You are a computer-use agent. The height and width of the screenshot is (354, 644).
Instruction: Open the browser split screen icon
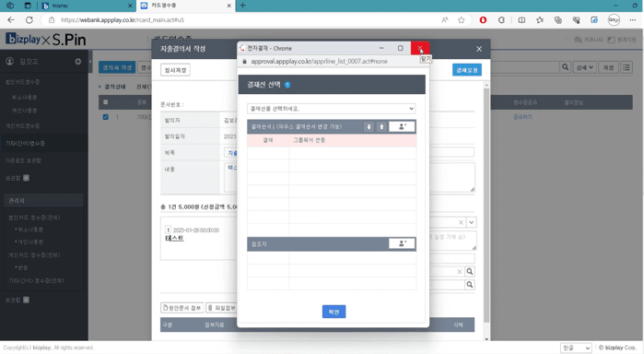(521, 19)
